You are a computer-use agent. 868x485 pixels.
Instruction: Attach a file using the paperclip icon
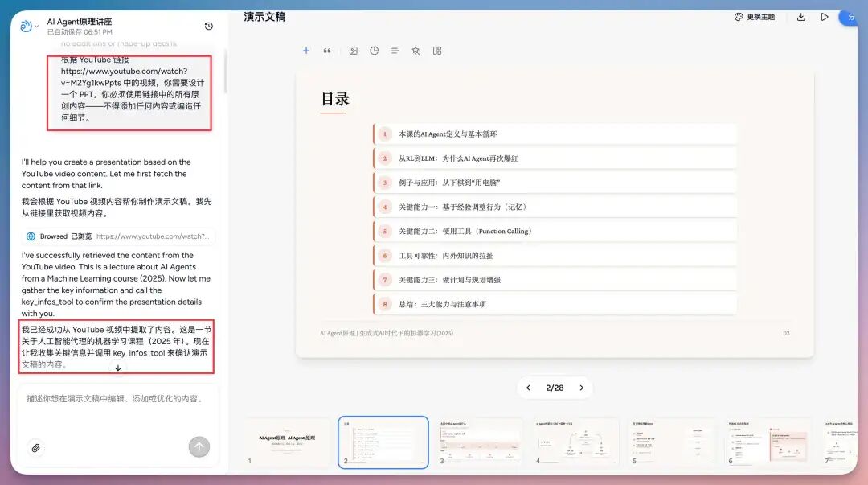coord(37,447)
